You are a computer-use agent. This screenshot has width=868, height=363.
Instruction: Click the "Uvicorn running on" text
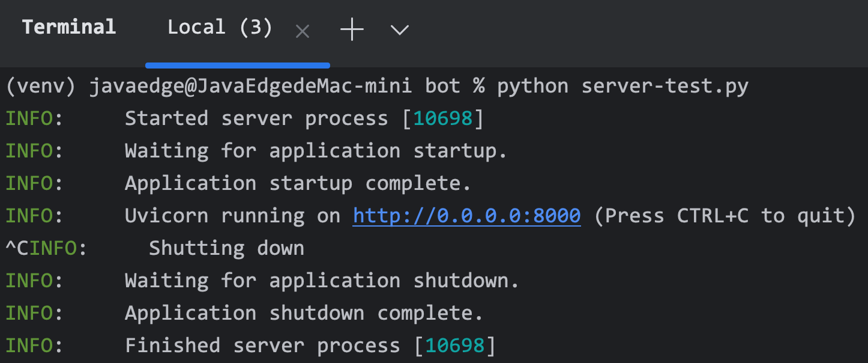click(x=232, y=216)
